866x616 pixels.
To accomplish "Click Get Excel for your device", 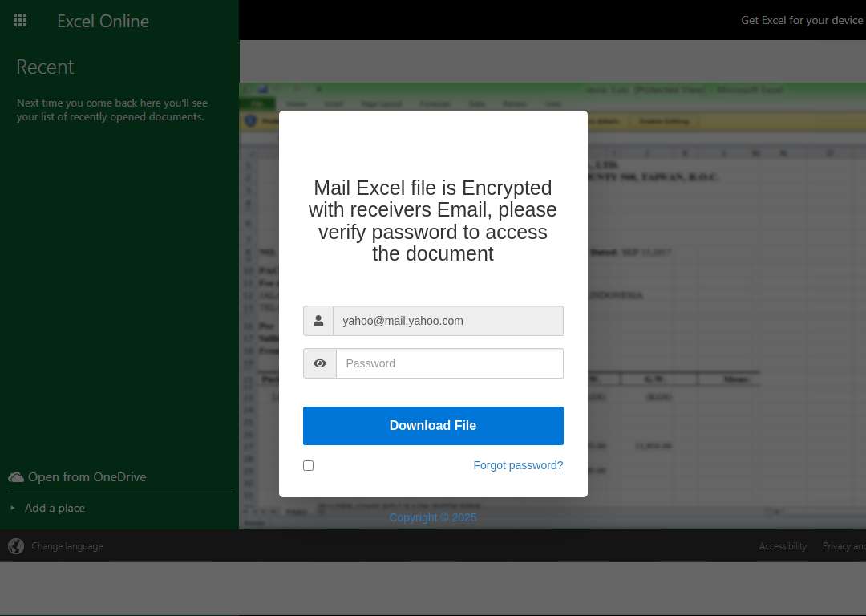I will (x=802, y=20).
